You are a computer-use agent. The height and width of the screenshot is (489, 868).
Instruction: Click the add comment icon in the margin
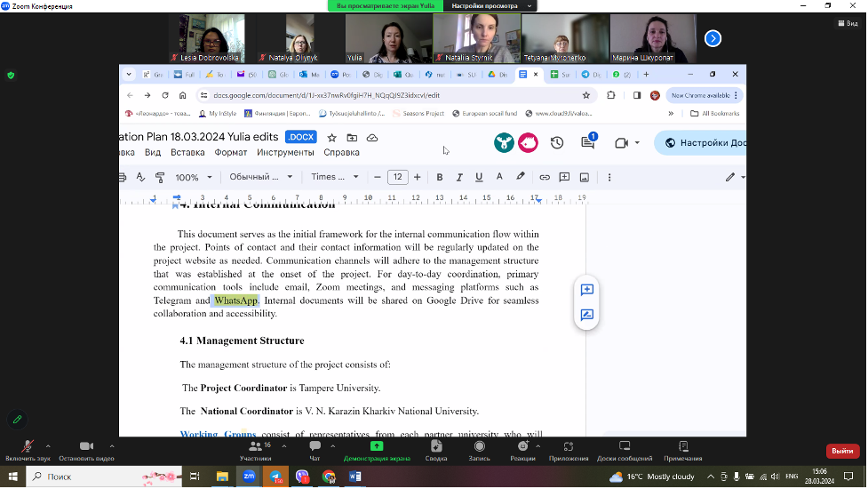(x=586, y=290)
